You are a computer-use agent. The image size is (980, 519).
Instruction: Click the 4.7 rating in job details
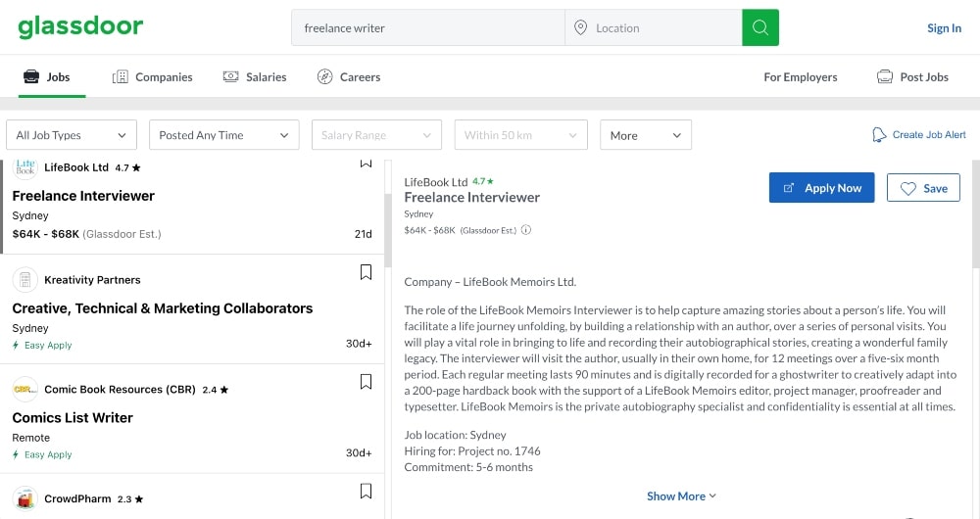[x=482, y=181]
